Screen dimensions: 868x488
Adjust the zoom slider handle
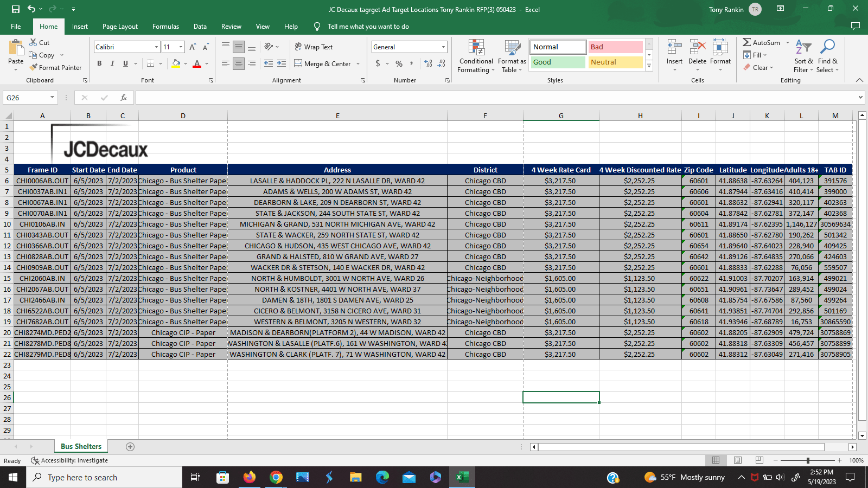(x=808, y=460)
